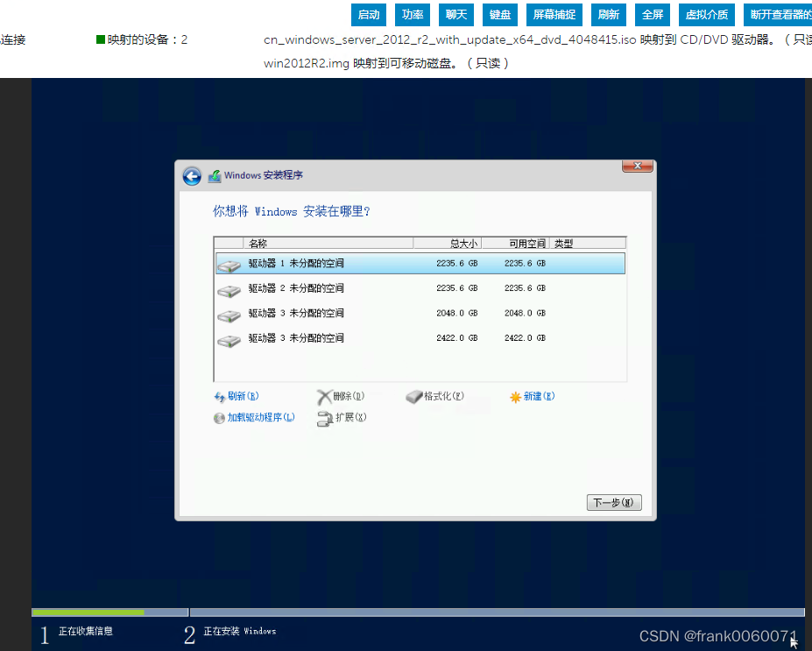Select 驱动器 3 row with 2048.0 GB
This screenshot has width=812, height=651.
tap(420, 314)
